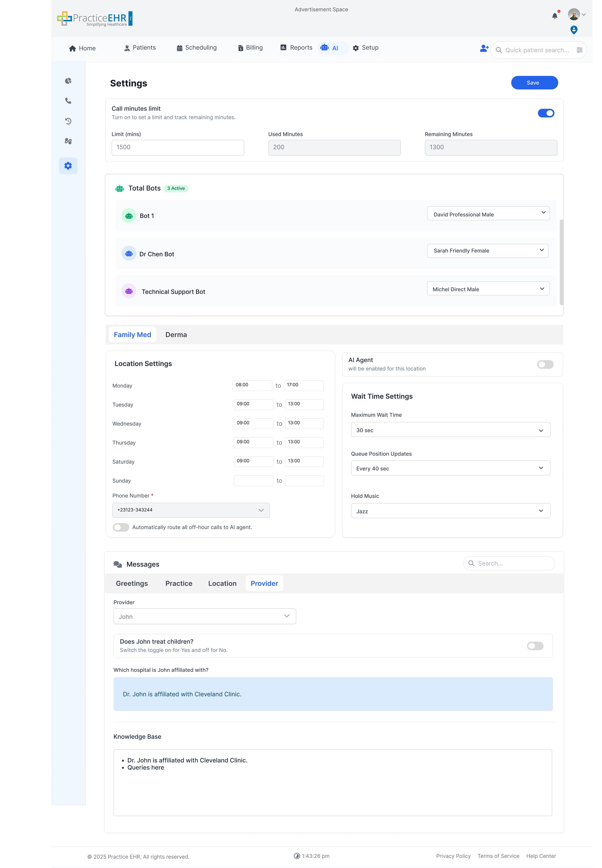Image resolution: width=602 pixels, height=868 pixels.
Task: Switch to the Derma tab
Action: coord(176,334)
